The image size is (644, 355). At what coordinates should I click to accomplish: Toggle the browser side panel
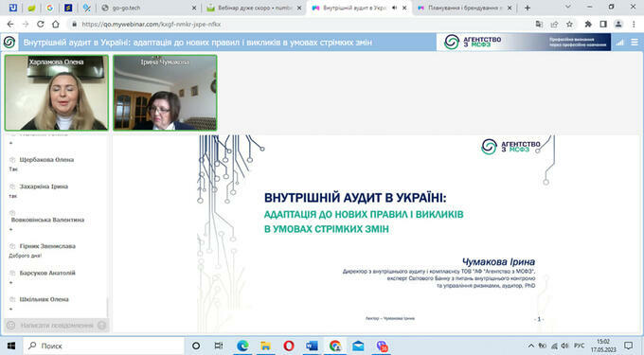[603, 25]
